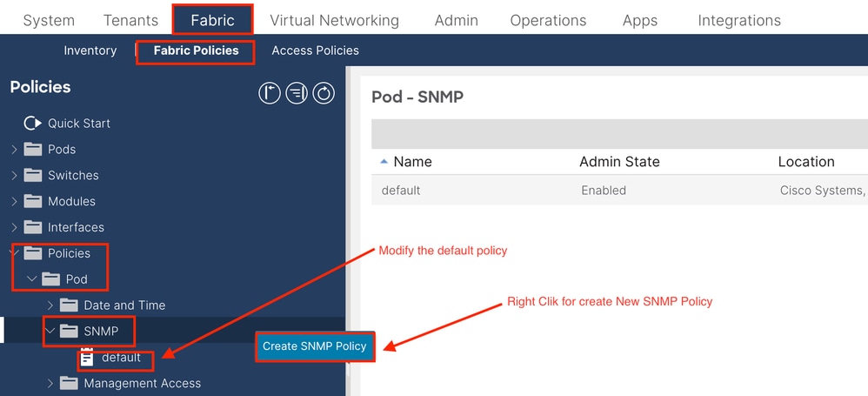
Task: Open the Interfaces tree item
Action: 76,227
